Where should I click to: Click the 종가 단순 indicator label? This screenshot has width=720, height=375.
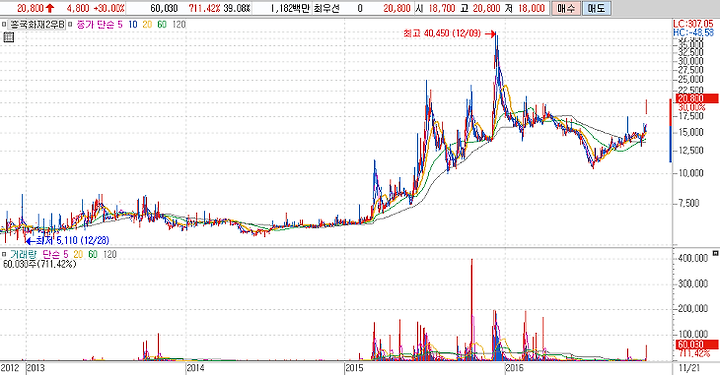tap(95, 24)
